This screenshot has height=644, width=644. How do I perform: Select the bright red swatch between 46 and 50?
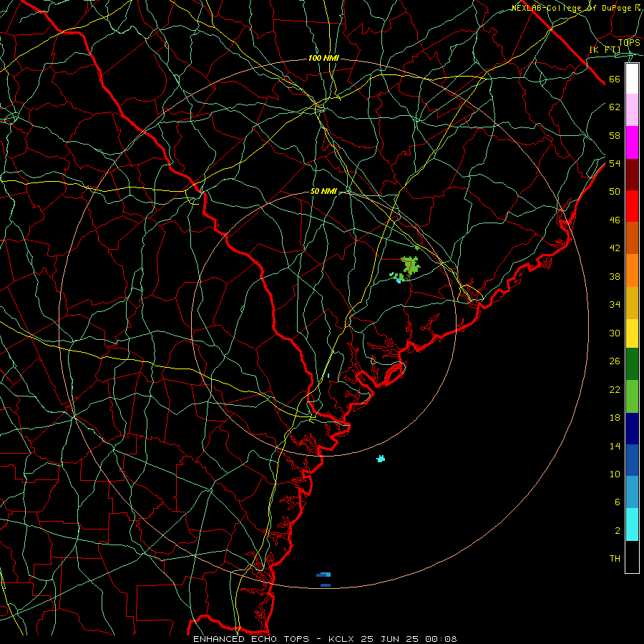pos(632,206)
